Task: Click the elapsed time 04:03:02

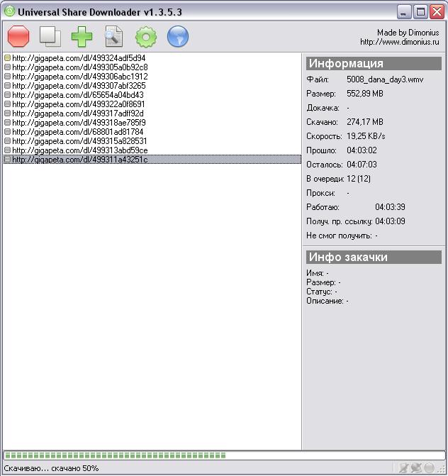Action: coord(362,150)
